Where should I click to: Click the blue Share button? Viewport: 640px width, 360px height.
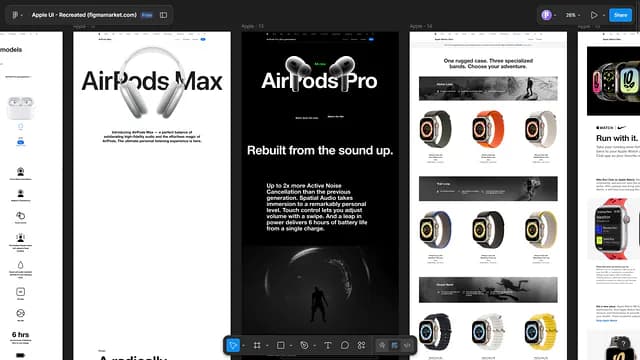click(620, 15)
